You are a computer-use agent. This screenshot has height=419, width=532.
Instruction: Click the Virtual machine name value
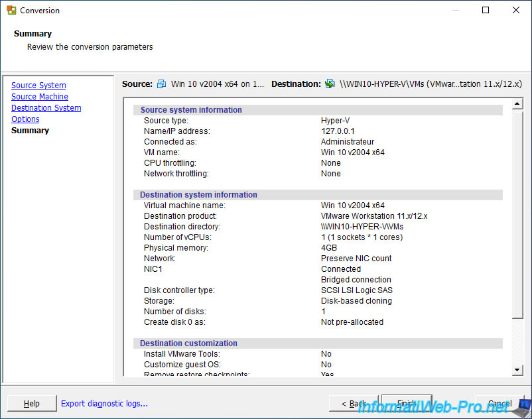(352, 206)
